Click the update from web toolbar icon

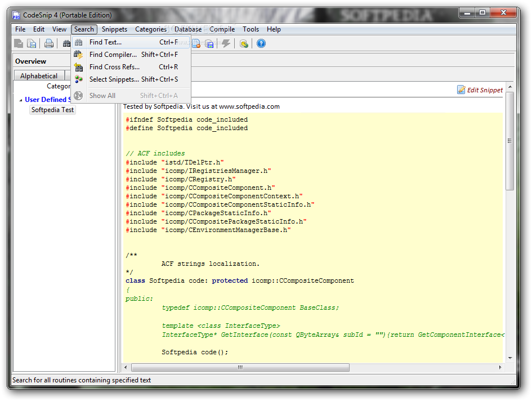[x=244, y=43]
